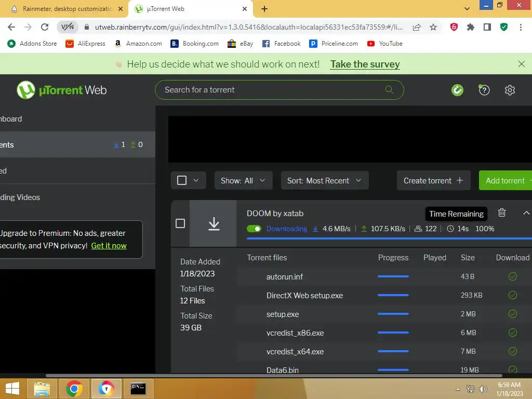
Task: Collapse the DOOM torrent details chevron
Action: pyautogui.click(x=526, y=213)
